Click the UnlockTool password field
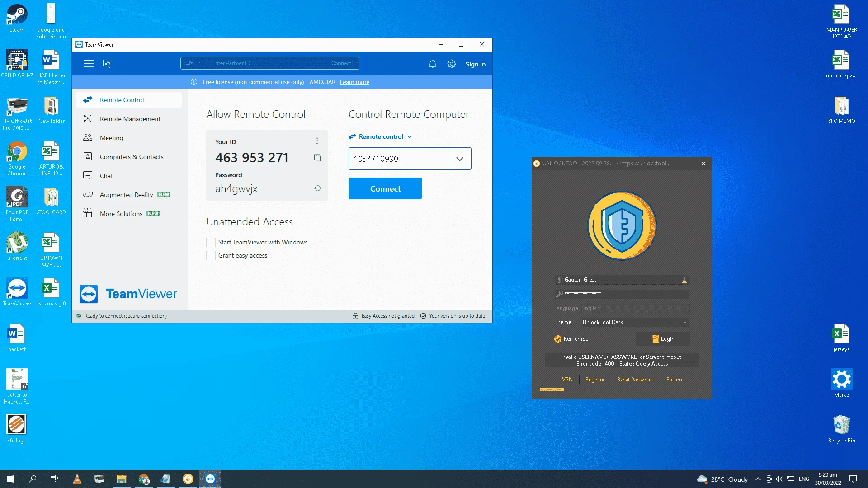 coord(622,294)
